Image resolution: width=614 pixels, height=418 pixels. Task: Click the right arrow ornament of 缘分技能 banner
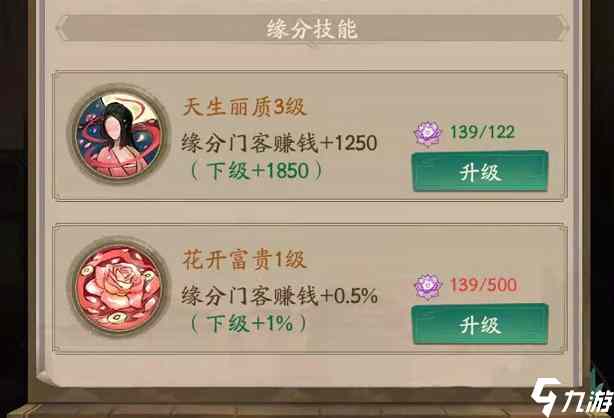562,28
